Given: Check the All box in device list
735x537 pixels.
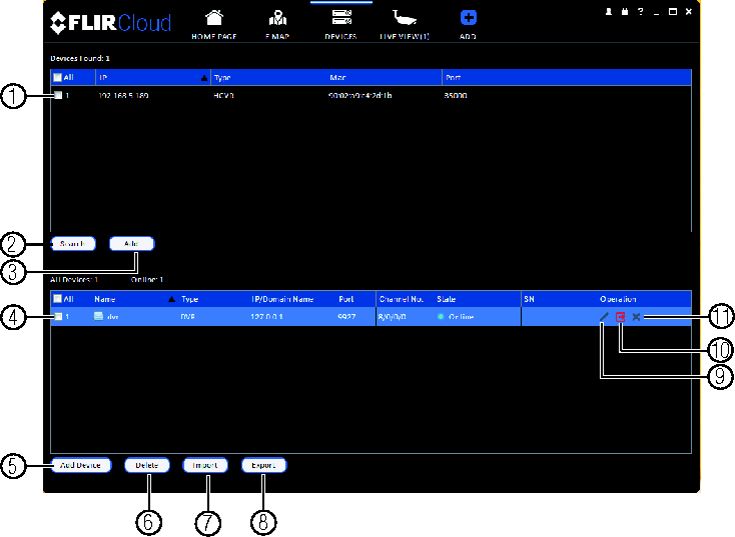Looking at the screenshot, I should pos(57,298).
